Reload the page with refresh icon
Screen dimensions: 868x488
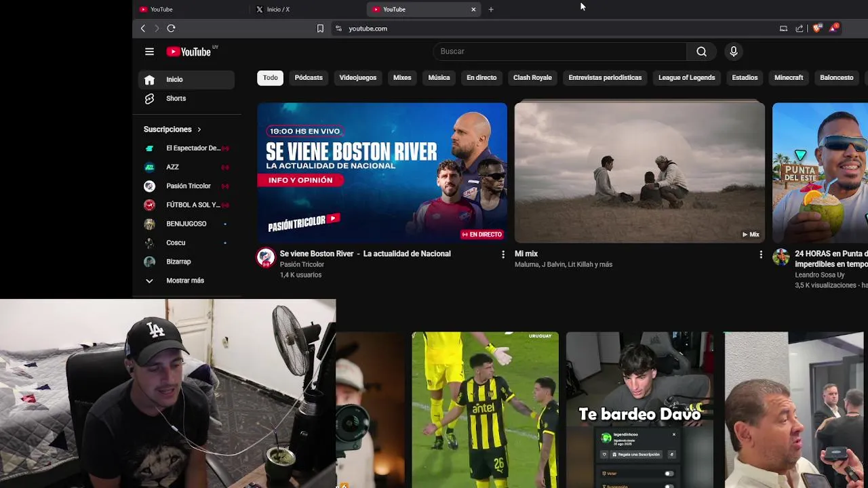tap(171, 28)
